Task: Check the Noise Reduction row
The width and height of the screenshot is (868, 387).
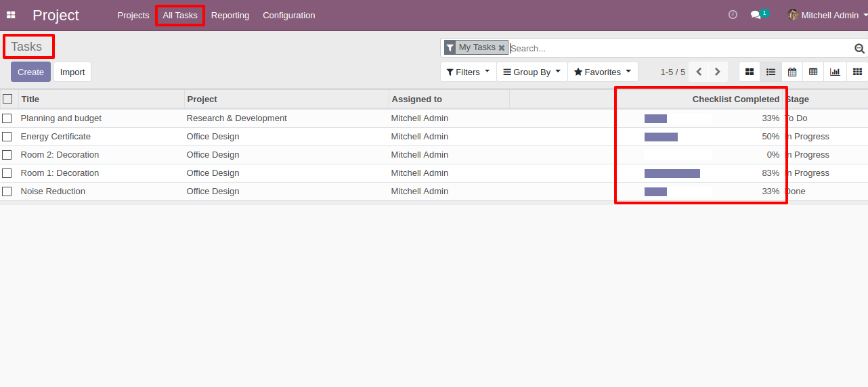Action: 7,191
